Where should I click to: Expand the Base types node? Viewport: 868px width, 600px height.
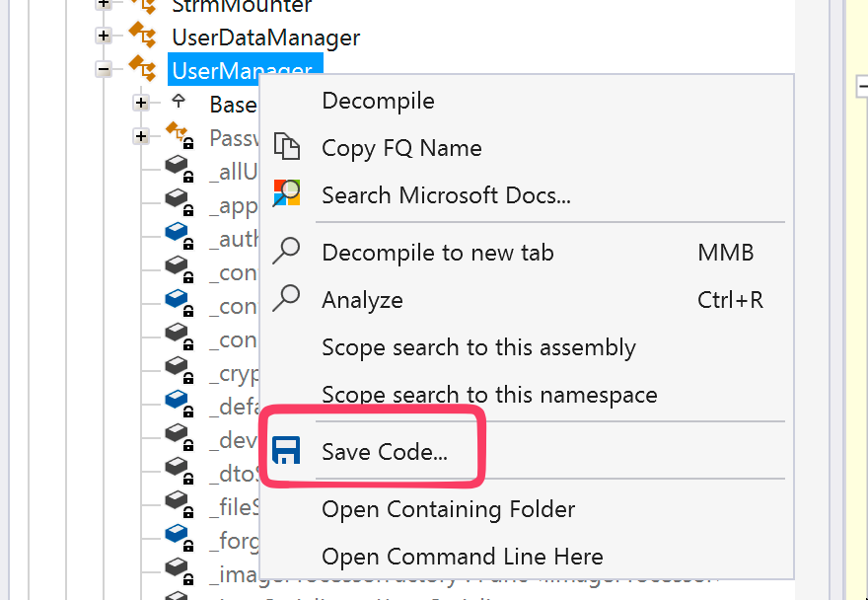point(141,102)
